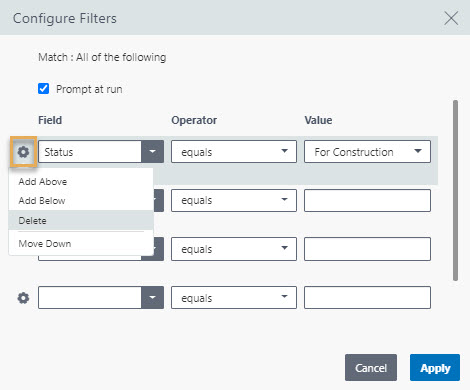470x390 pixels.
Task: Select Move Down in the row menu
Action: click(45, 244)
